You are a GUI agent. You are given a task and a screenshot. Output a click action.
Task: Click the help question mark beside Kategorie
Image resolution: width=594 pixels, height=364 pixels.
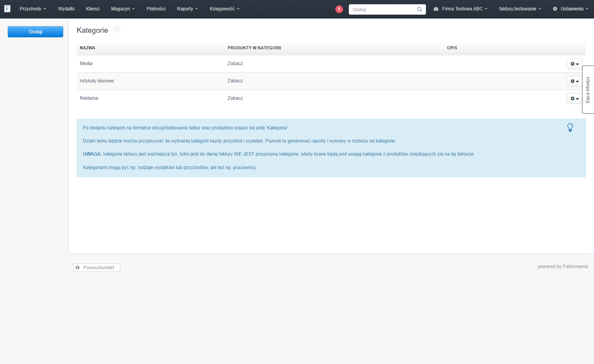tap(117, 29)
